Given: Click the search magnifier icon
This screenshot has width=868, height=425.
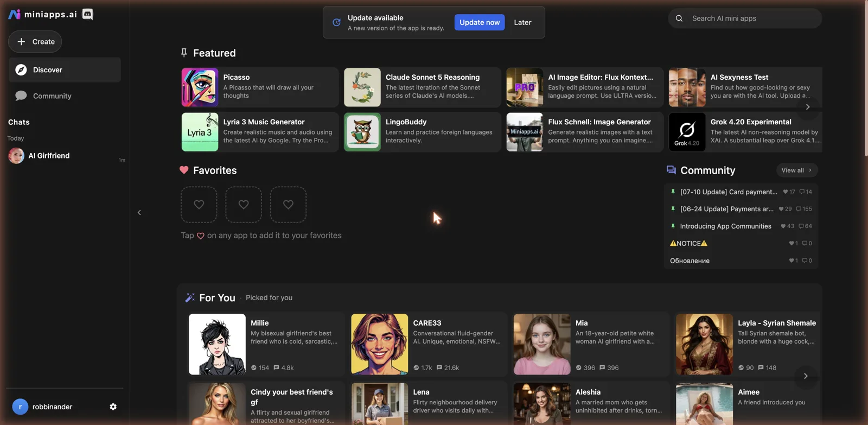Looking at the screenshot, I should (x=679, y=18).
